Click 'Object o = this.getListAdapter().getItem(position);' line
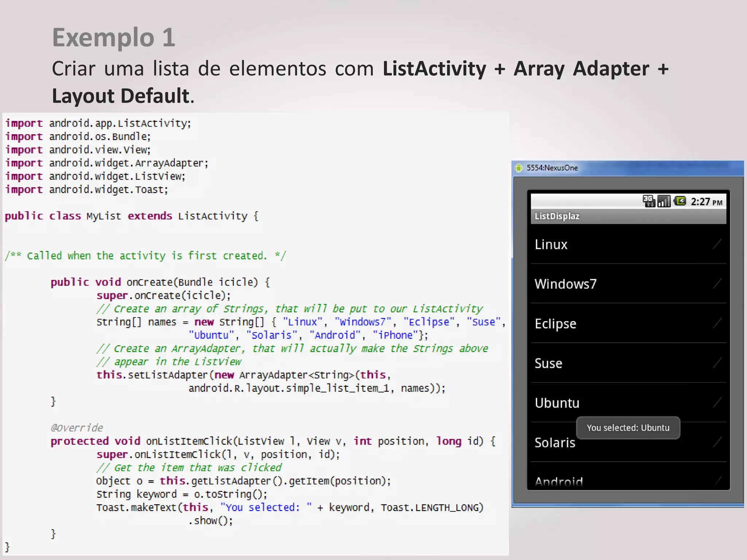This screenshot has width=747, height=560. 244,481
